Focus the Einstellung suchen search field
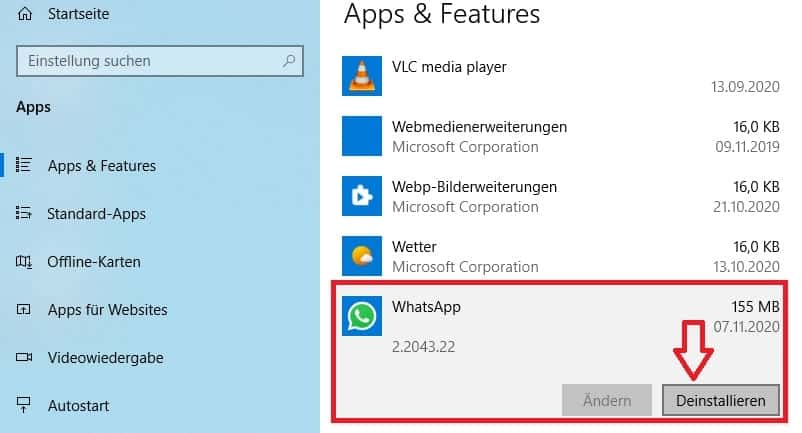Viewport: 802px width, 433px height. tap(160, 61)
